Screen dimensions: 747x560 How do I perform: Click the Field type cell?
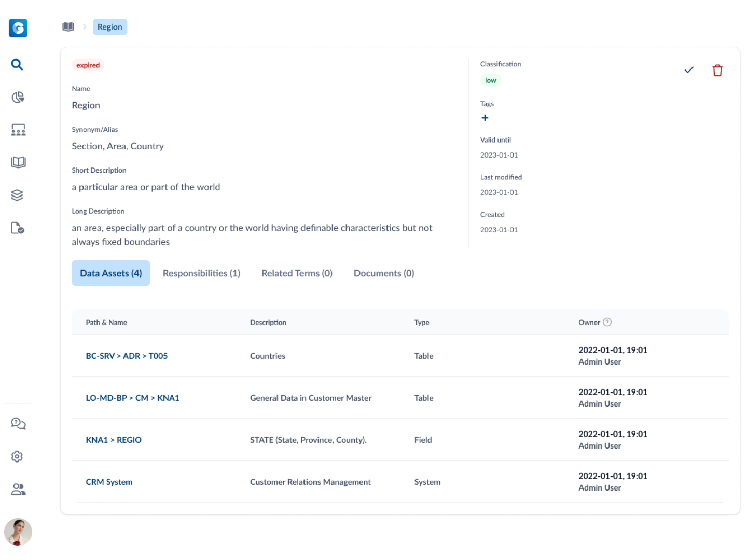423,440
